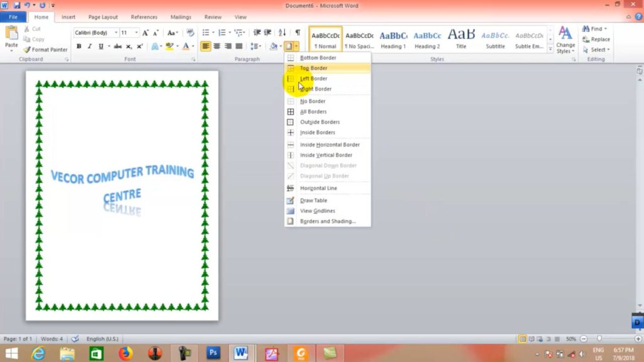The image size is (644, 362).
Task: Choose Borders and Shading option
Action: point(328,221)
